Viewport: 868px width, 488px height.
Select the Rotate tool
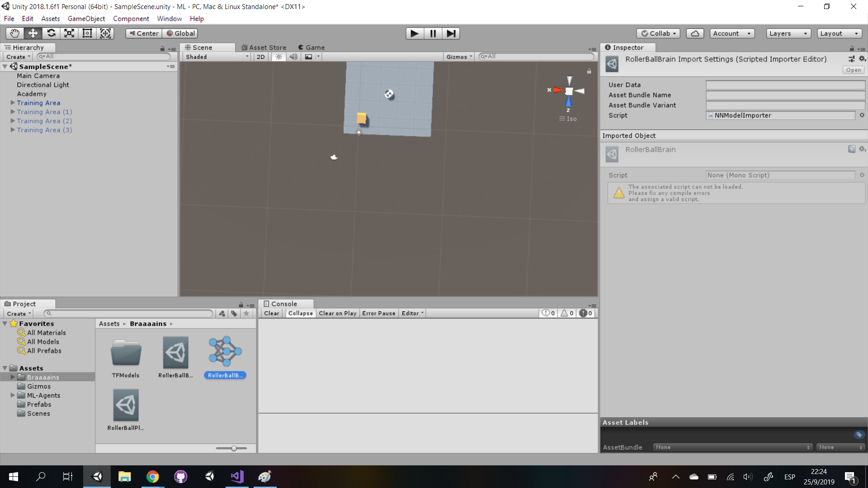coord(51,33)
